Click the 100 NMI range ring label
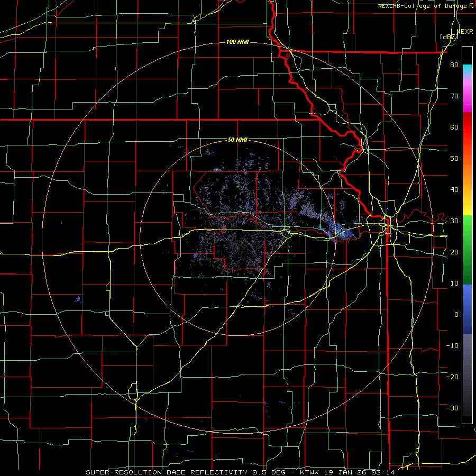Viewport: 476px width, 476px height. tap(237, 42)
